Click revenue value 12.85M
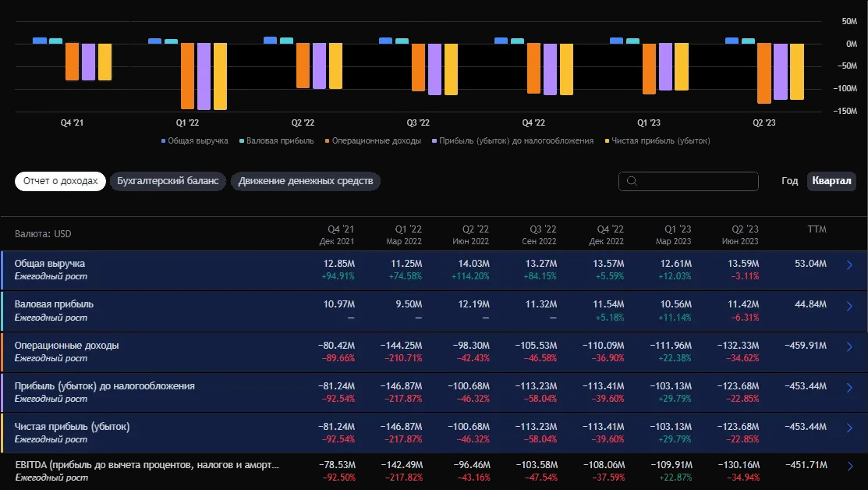Screen dimensions: 868x490 [338, 264]
